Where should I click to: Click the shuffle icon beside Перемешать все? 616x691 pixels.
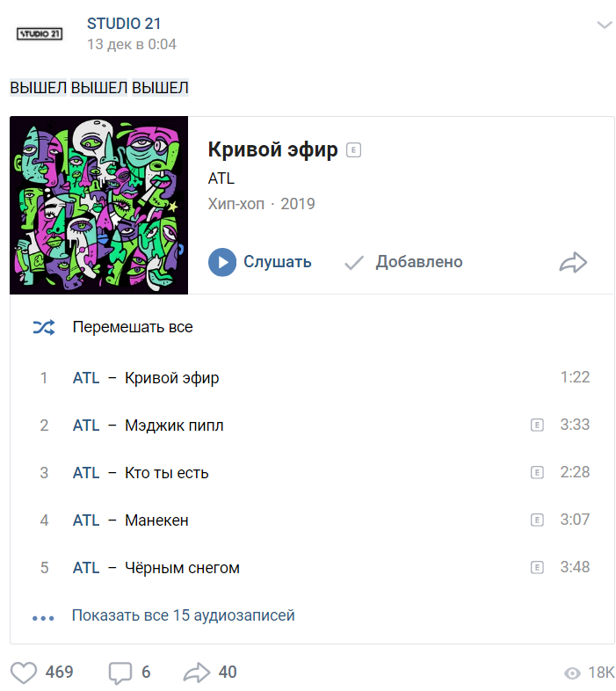[44, 327]
